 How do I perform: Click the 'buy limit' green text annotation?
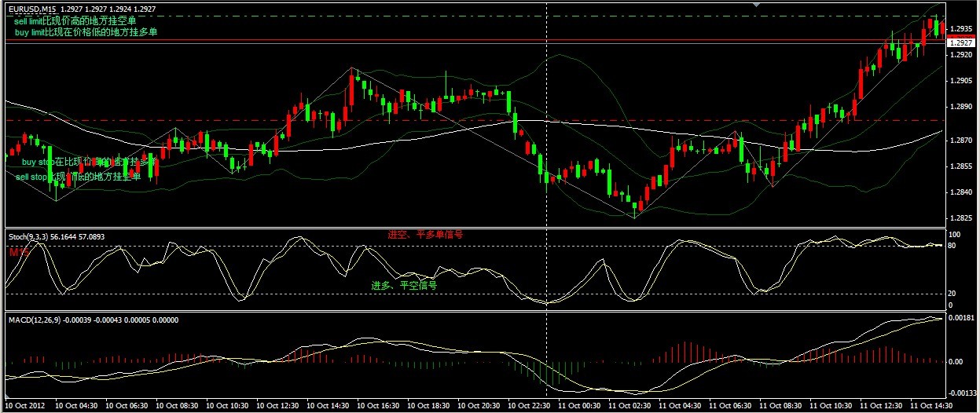(86, 32)
